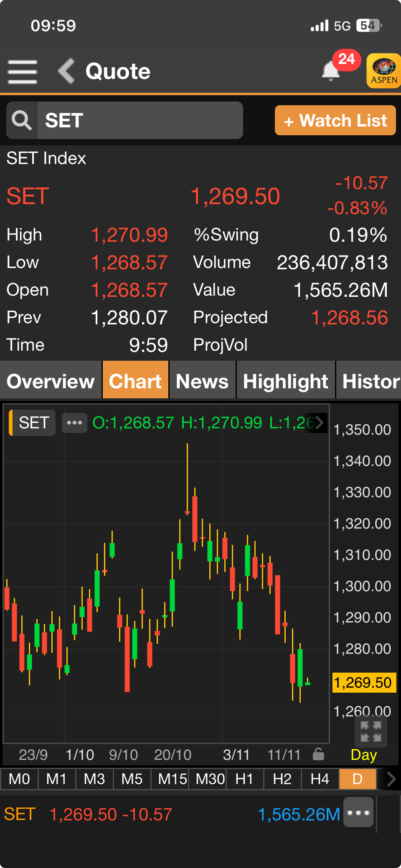This screenshot has height=868, width=401.
Task: Open more options in bottom ticker bar
Action: [358, 812]
